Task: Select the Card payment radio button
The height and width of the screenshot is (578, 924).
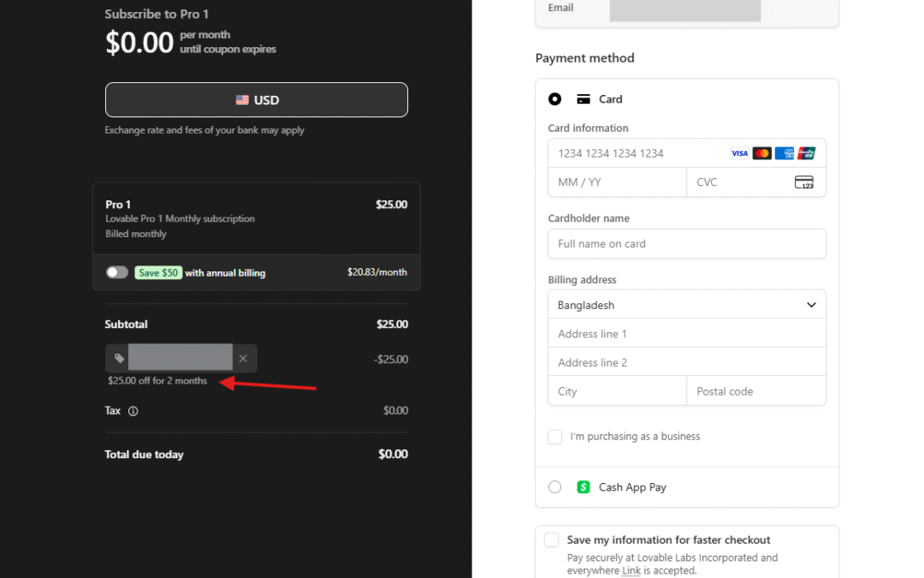Action: coord(555,99)
